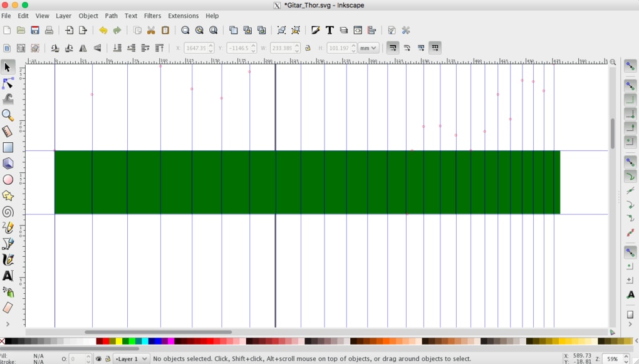Select the Pencil freehand tool

tap(8, 227)
